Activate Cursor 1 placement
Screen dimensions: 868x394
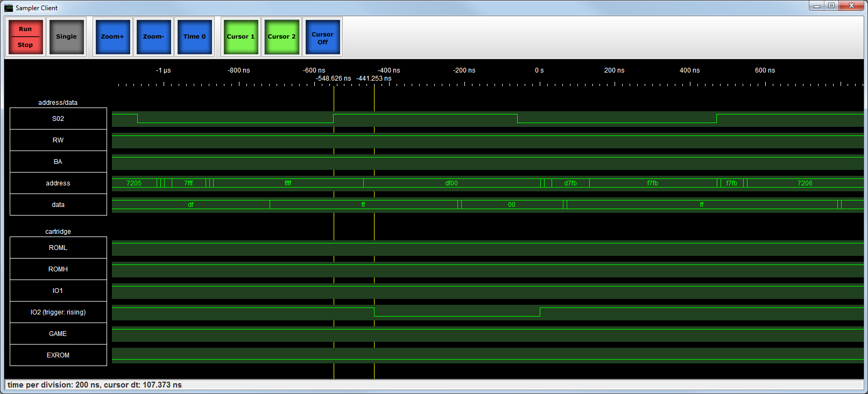click(241, 37)
